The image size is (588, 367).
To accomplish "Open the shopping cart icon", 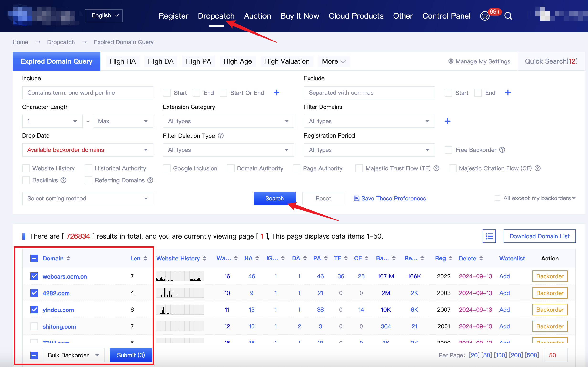I will click(484, 16).
